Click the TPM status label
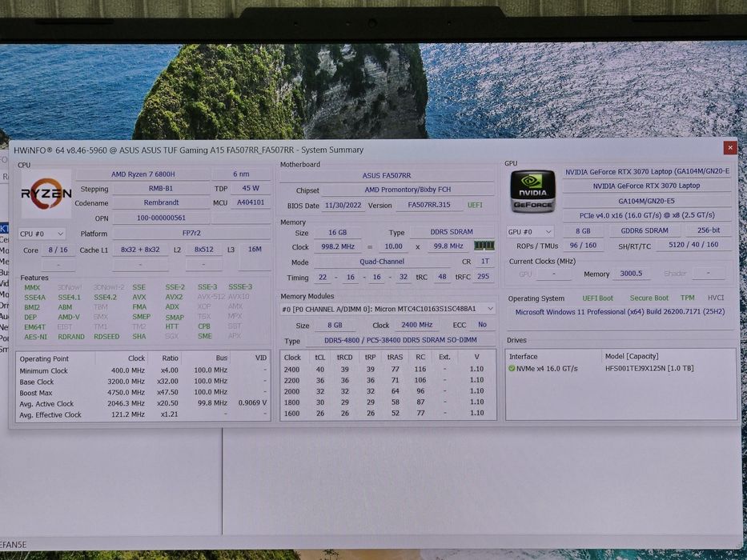Screen dimensions: 747x560 tap(687, 298)
